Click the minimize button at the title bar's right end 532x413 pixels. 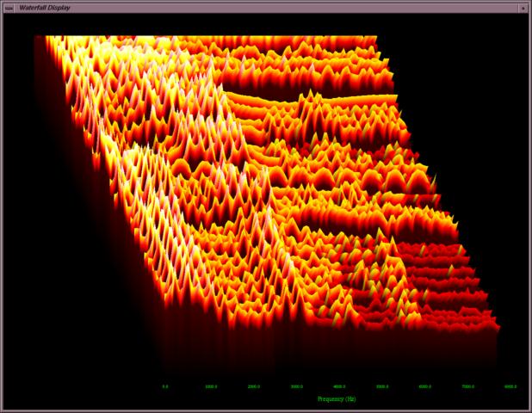[523, 7]
